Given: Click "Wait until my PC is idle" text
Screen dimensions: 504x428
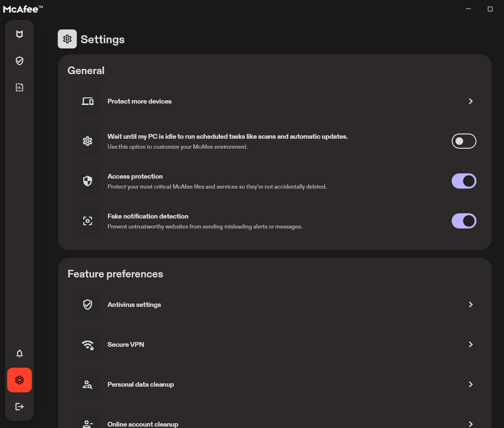Looking at the screenshot, I should [x=228, y=136].
